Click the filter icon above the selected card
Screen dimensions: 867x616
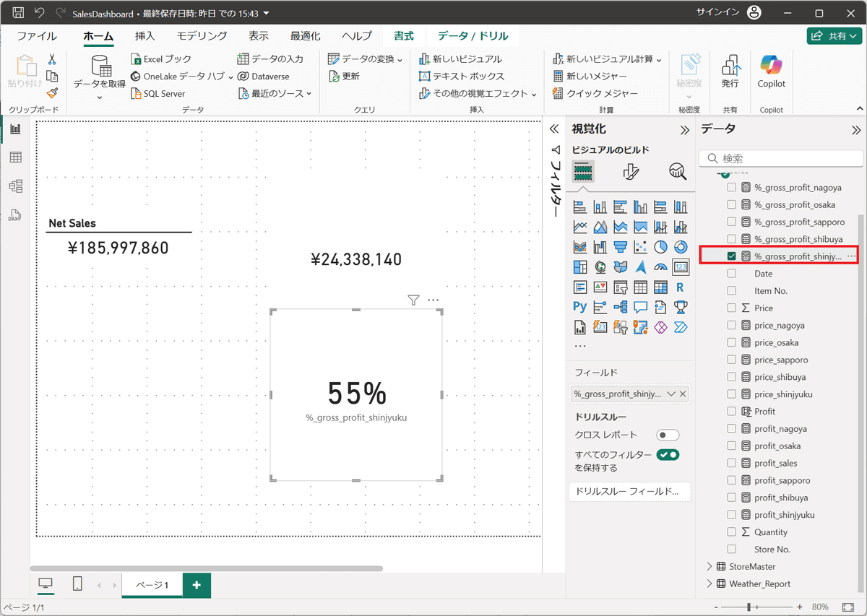tap(413, 300)
